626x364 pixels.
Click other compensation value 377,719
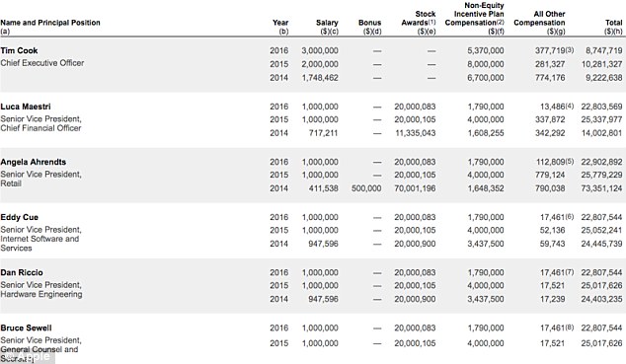(x=550, y=50)
